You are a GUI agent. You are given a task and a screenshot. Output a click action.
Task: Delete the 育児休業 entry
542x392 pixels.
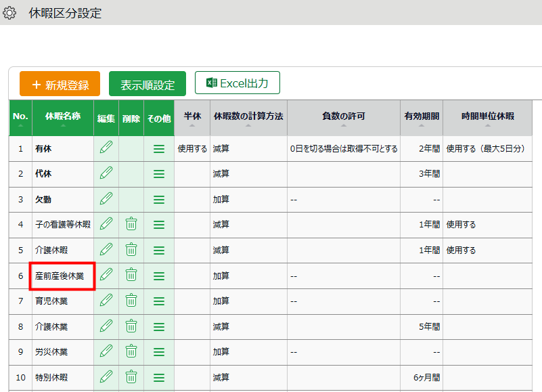(x=131, y=301)
